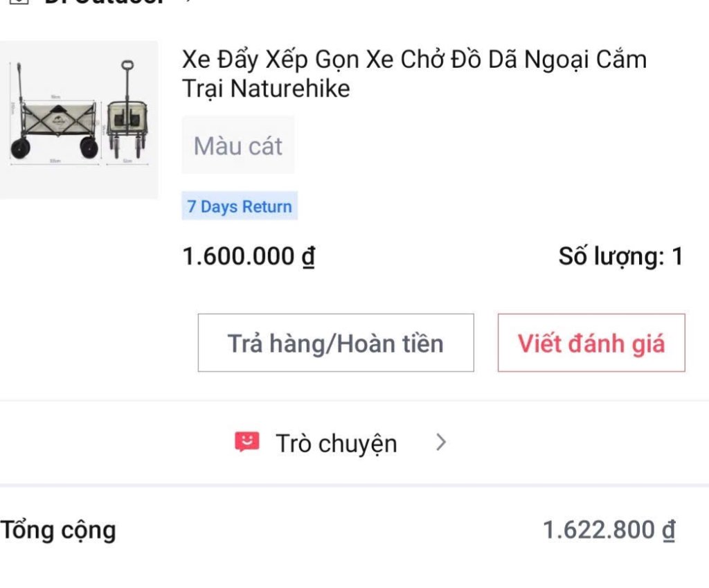Screen dimensions: 709x588
Task: Select the Màu cát variant tag
Action: point(238,145)
